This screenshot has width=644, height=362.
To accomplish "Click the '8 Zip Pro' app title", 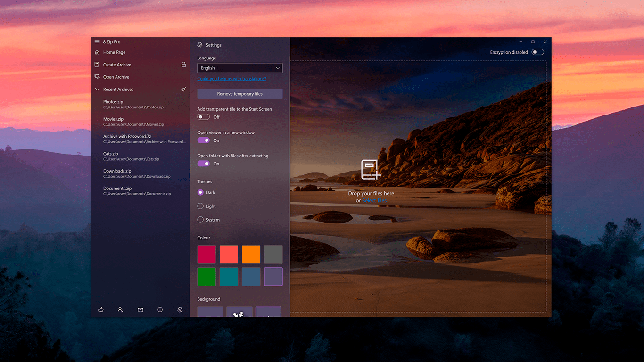I will [x=112, y=42].
